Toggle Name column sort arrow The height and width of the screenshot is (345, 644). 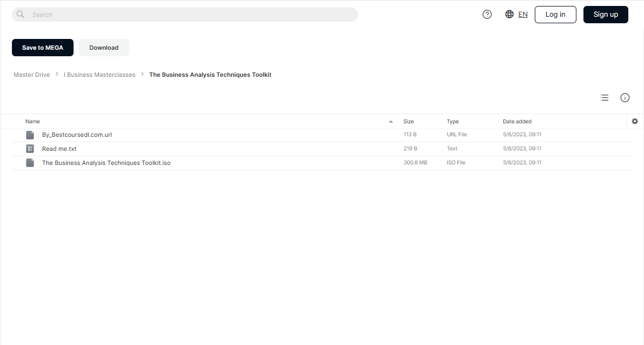pyautogui.click(x=390, y=122)
